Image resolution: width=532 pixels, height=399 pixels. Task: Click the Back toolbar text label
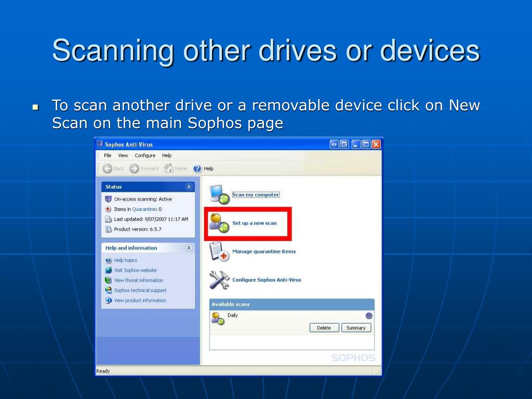tap(119, 169)
